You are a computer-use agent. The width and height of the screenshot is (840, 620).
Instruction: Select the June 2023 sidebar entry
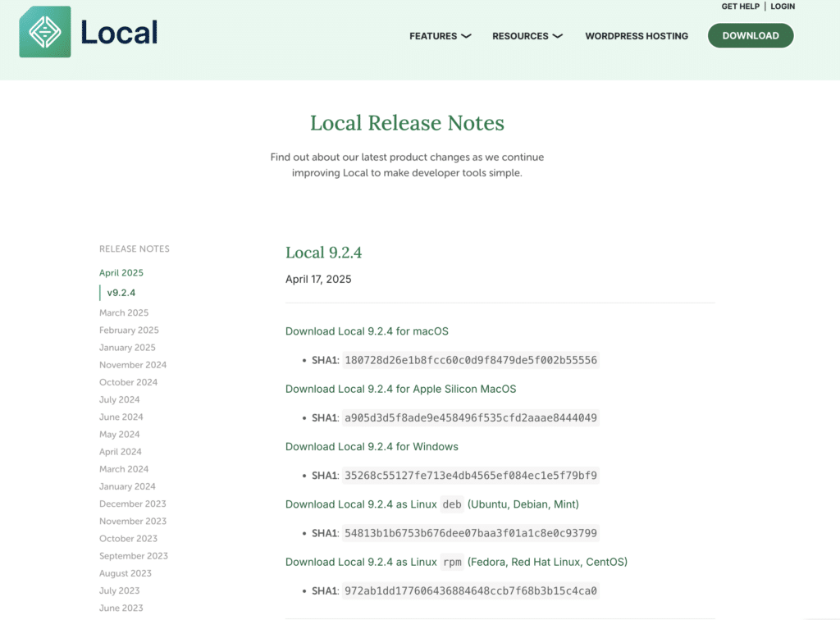point(121,608)
